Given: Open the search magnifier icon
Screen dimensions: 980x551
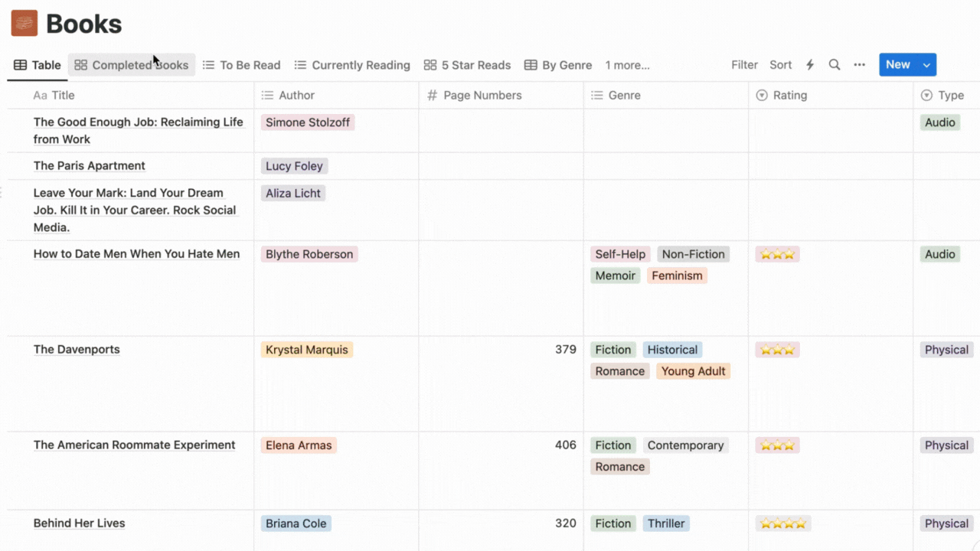Looking at the screenshot, I should 835,65.
